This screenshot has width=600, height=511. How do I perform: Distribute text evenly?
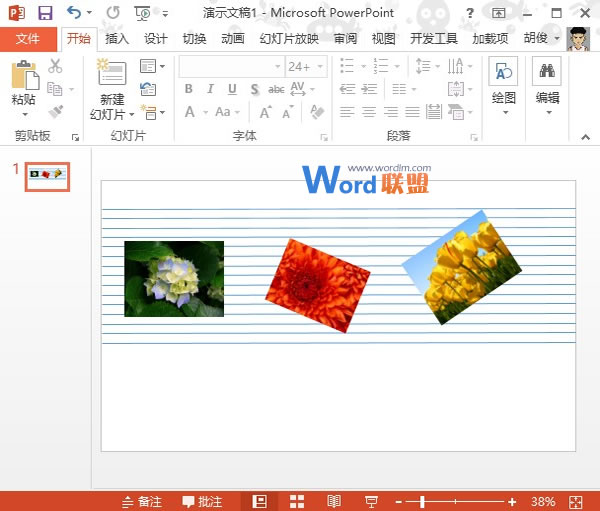click(x=434, y=112)
